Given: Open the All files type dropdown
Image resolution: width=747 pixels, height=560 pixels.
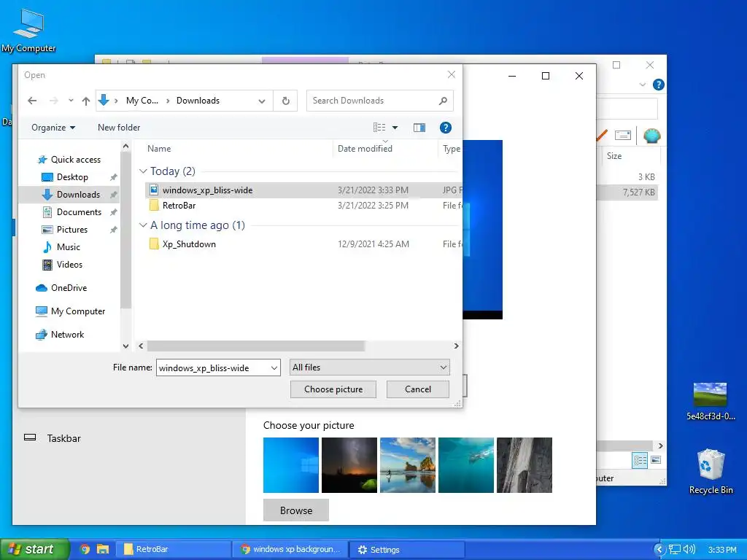Looking at the screenshot, I should click(370, 367).
